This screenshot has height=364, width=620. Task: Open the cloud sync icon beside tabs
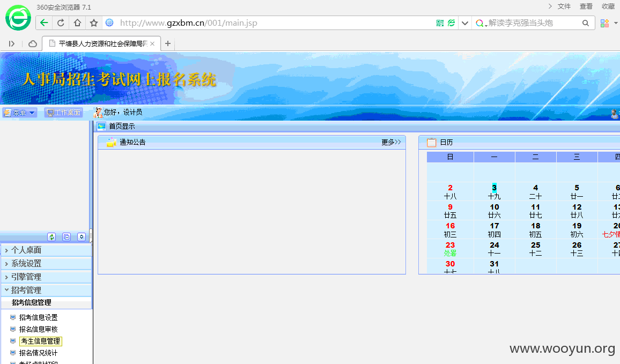33,43
